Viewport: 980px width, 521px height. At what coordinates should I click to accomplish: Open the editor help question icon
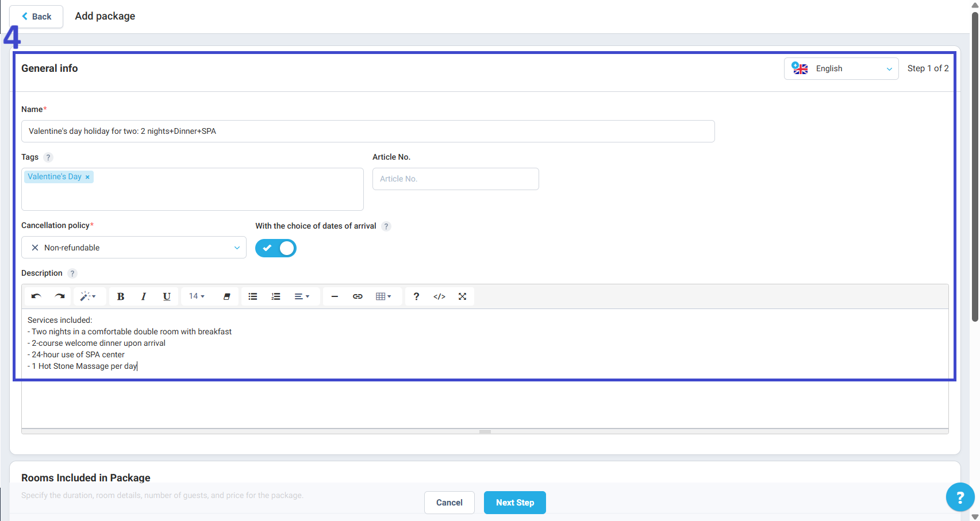click(416, 296)
